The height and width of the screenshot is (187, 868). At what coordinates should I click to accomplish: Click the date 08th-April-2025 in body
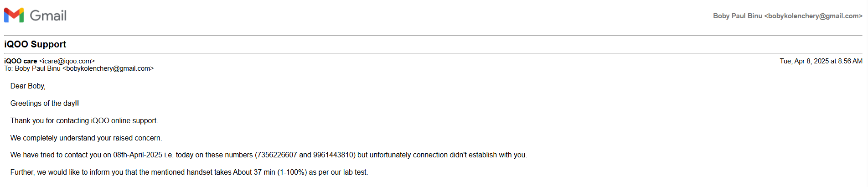click(x=138, y=155)
